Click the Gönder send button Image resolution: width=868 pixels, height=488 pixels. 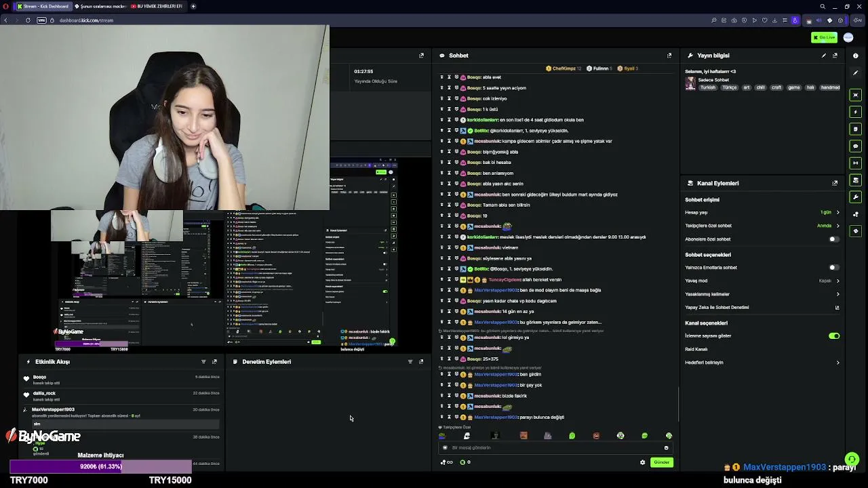pyautogui.click(x=661, y=462)
